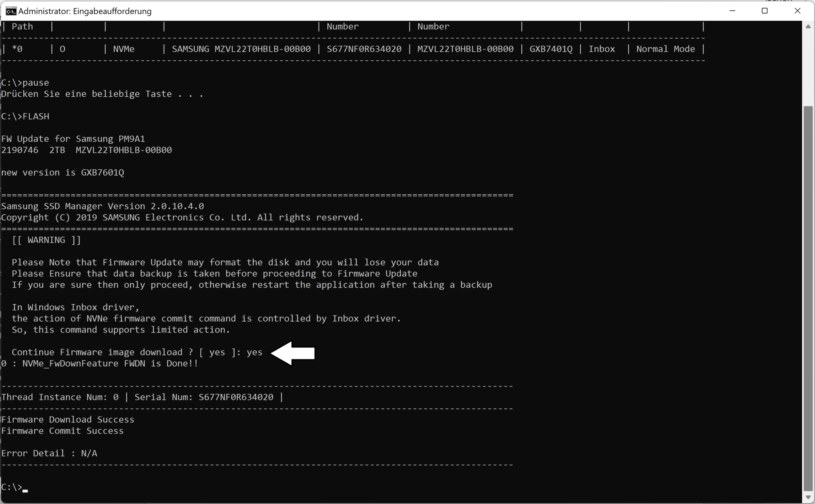Click the Inbox driver cell
This screenshot has width=815, height=504.
pos(601,49)
